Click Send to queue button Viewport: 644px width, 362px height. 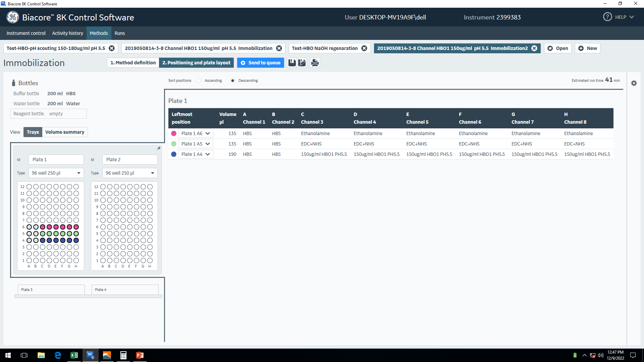(x=261, y=63)
